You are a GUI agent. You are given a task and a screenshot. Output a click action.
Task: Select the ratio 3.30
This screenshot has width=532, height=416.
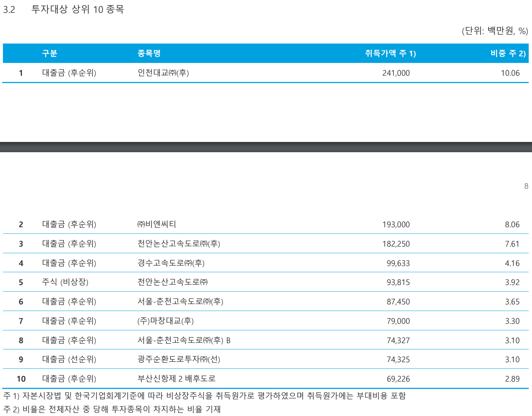[x=512, y=321]
